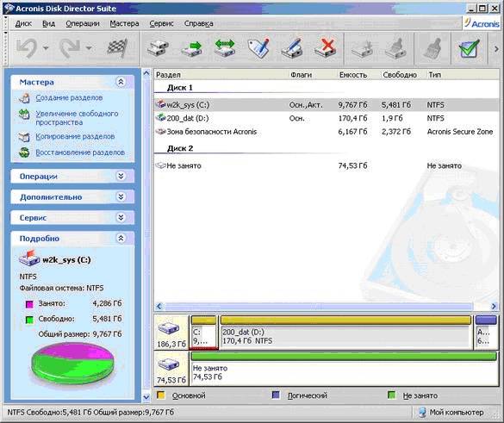Click the Undo arrow in the toolbar
This screenshot has width=504, height=423.
coord(27,48)
